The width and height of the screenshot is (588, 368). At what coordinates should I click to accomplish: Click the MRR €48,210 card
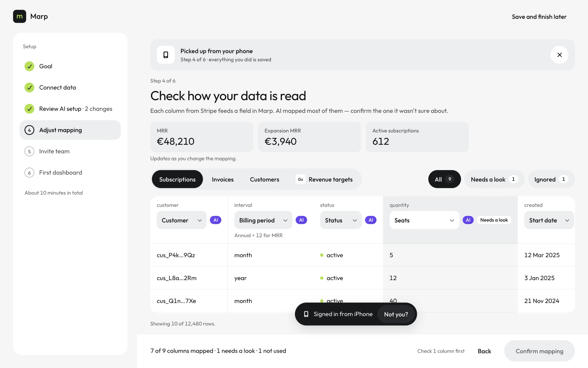point(202,137)
